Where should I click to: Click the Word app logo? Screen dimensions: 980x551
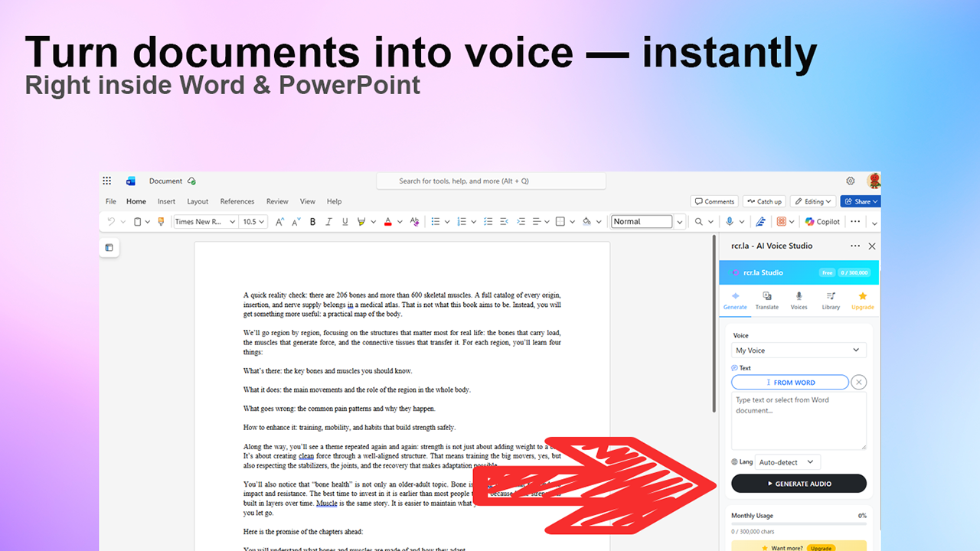click(x=131, y=181)
